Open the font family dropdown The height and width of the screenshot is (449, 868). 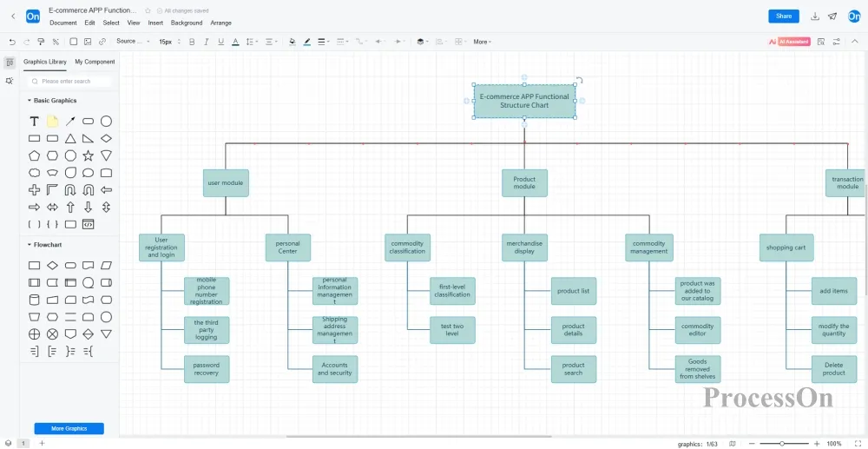[133, 42]
